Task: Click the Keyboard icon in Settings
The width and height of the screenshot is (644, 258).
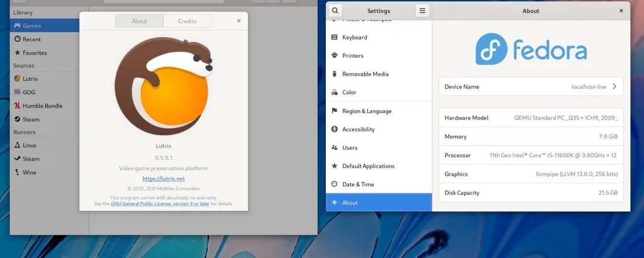Action: [334, 37]
